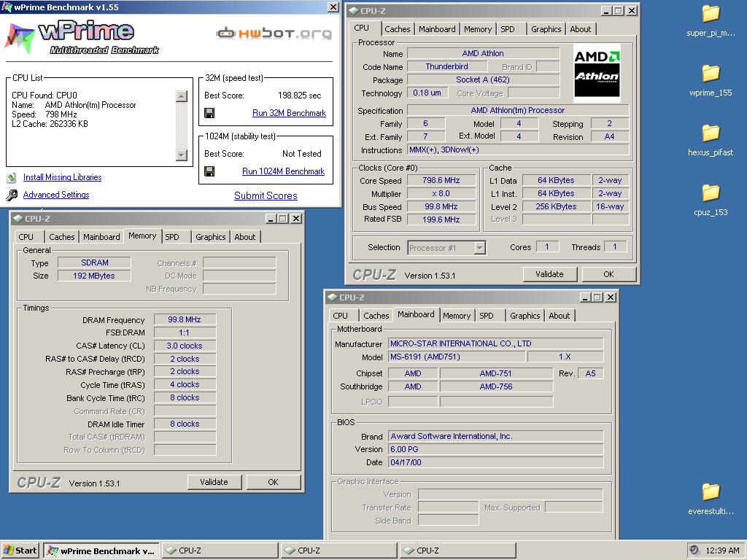747x560 pixels.
Task: Click the 12:39 AM taskbar clock
Action: [x=722, y=551]
